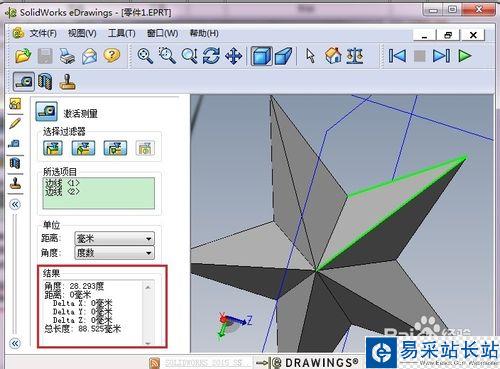Click the 角度: 28.293度 result line
500x369 pixels.
74,286
